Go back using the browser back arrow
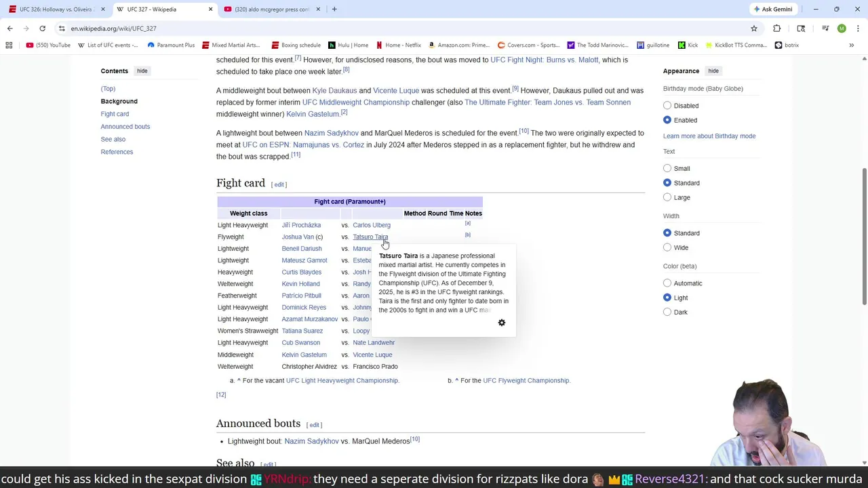The height and width of the screenshot is (488, 868). 10,28
